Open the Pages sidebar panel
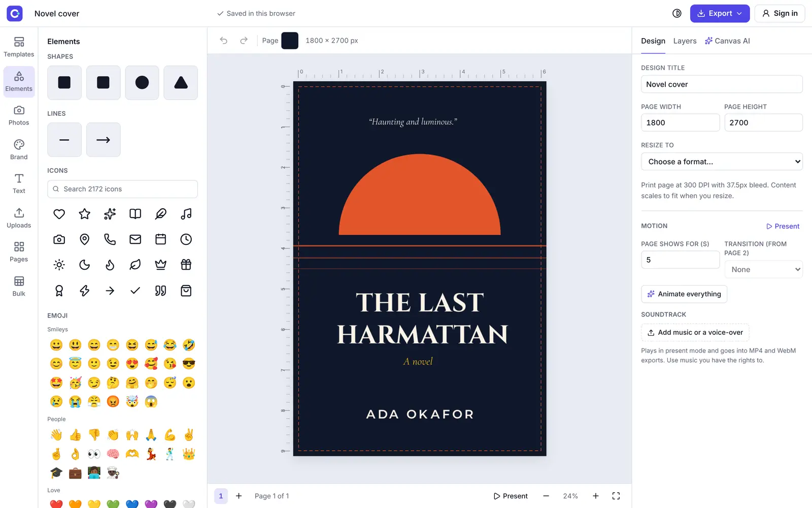812x508 pixels. [x=19, y=252]
